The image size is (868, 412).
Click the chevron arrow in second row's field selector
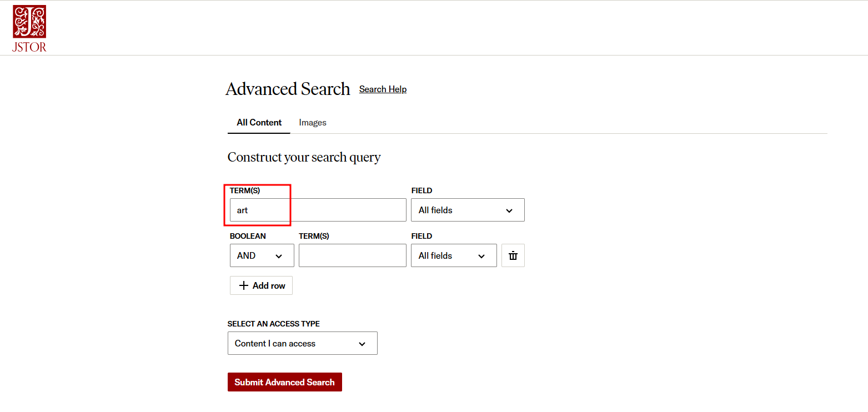tap(481, 256)
